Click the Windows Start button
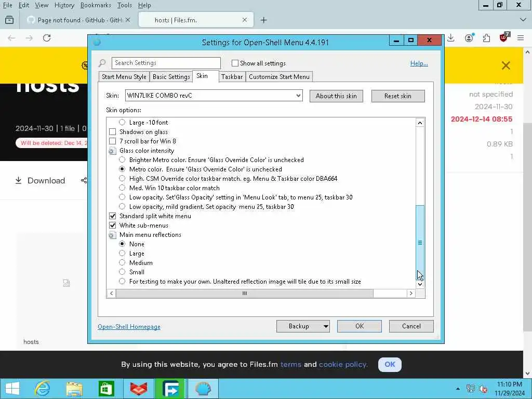Image resolution: width=532 pixels, height=399 pixels. point(12,389)
